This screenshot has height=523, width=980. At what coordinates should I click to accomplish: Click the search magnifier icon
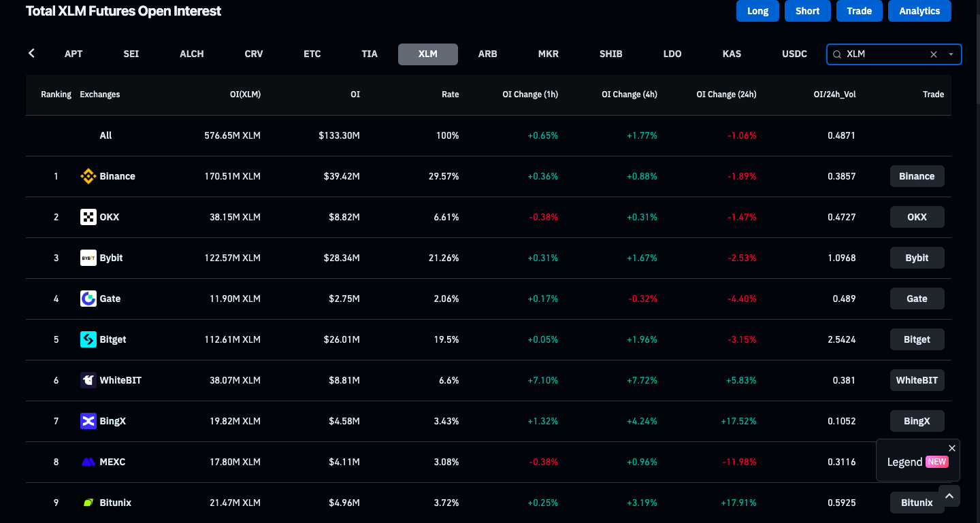click(x=838, y=54)
